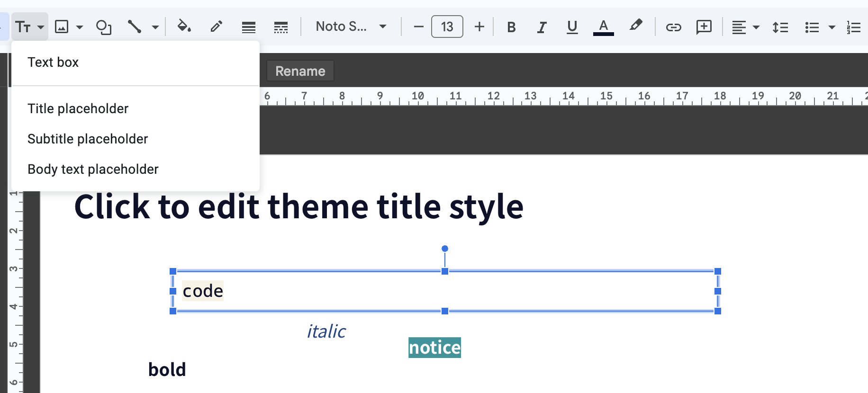Open the text color picker
This screenshot has height=393, width=868.
coord(603,27)
